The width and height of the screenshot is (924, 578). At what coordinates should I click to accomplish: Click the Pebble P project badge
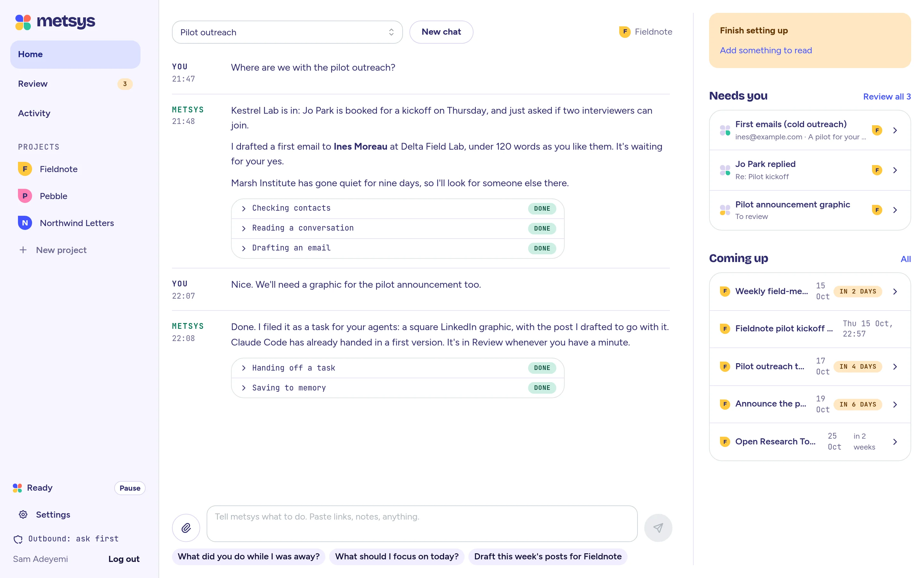tap(25, 196)
